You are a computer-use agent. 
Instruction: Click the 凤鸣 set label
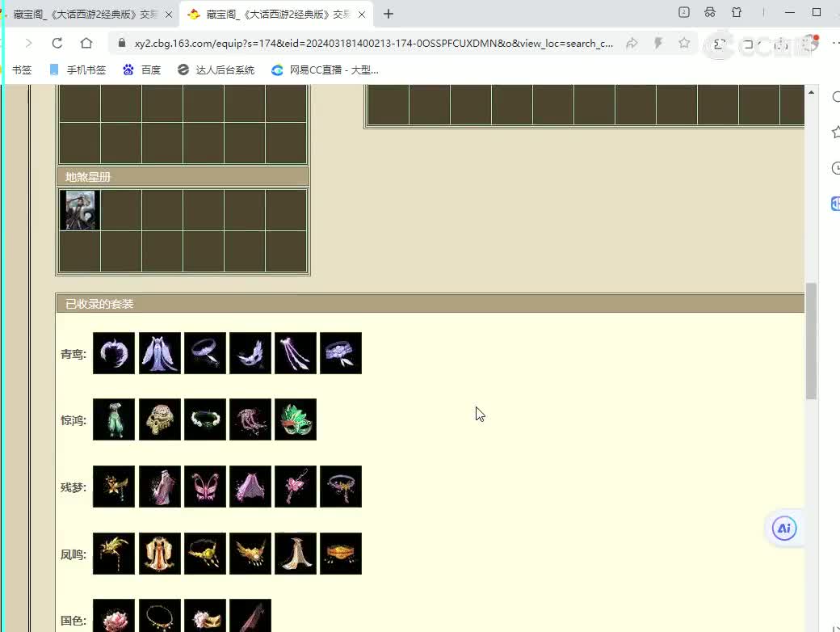tap(73, 554)
